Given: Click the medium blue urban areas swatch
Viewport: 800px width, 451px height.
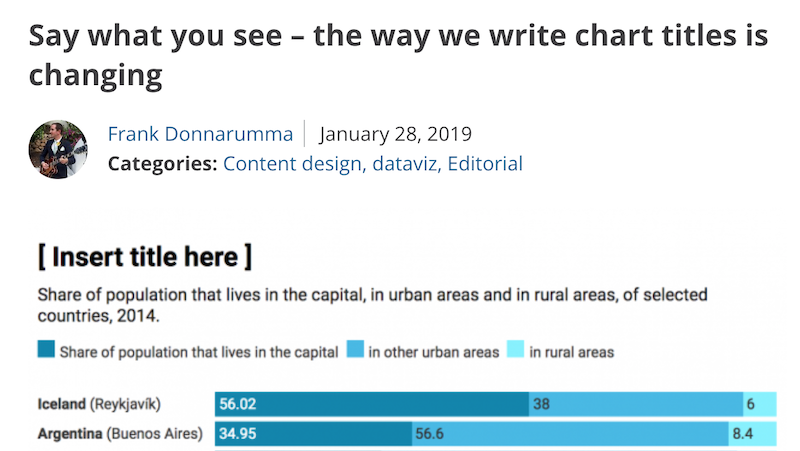Looking at the screenshot, I should [x=356, y=351].
